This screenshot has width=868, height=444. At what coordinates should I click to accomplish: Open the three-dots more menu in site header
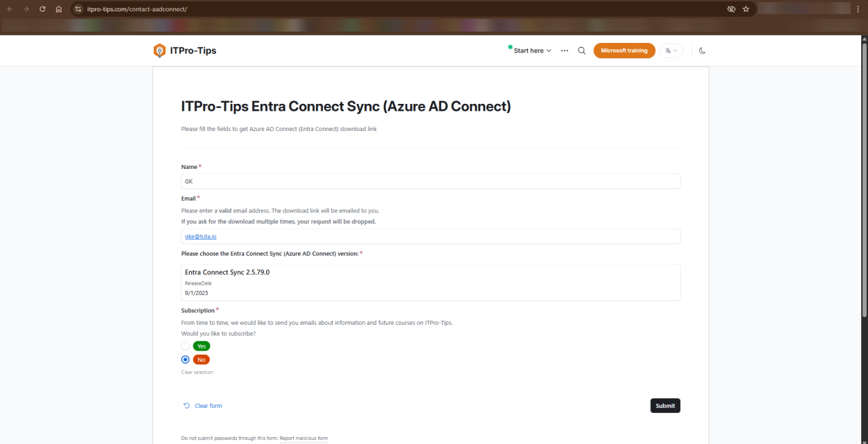(x=565, y=51)
